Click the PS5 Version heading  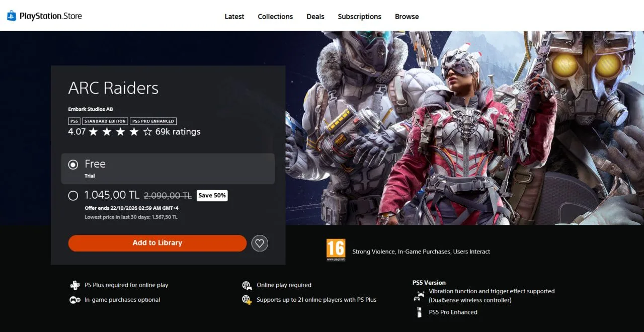(x=429, y=283)
